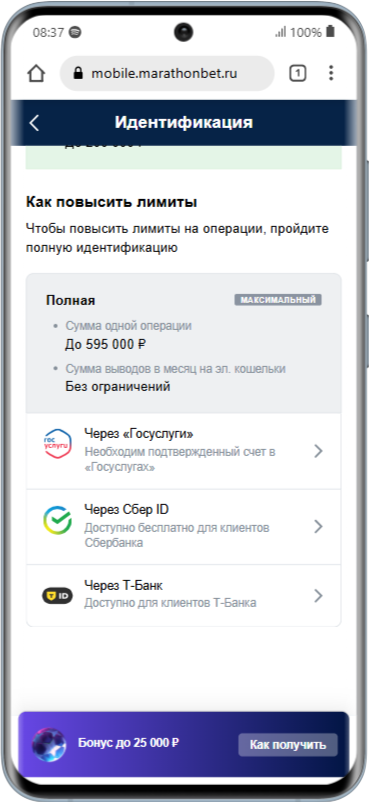Click the Полная card title

tap(71, 300)
